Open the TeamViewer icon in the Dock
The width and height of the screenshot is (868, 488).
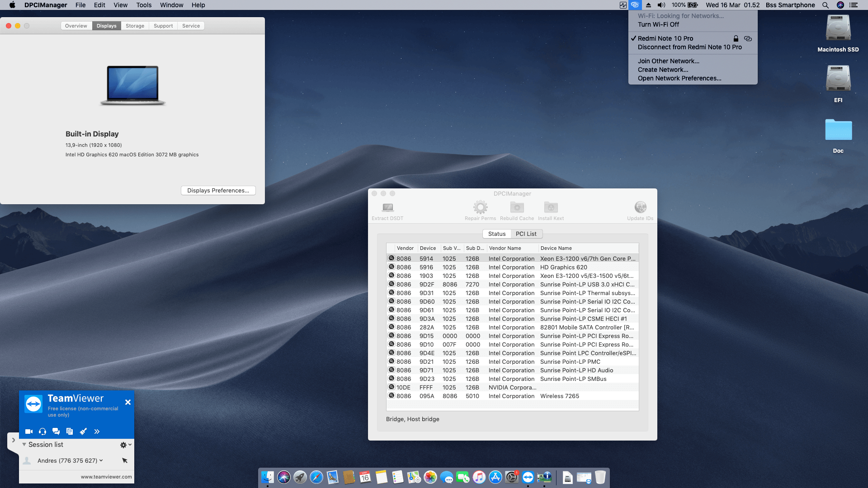[528, 477]
